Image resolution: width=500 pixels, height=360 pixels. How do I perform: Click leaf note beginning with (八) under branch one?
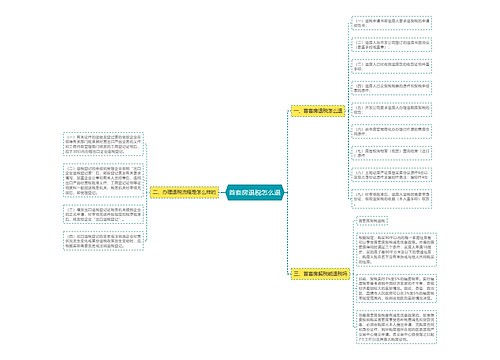pos(392,175)
